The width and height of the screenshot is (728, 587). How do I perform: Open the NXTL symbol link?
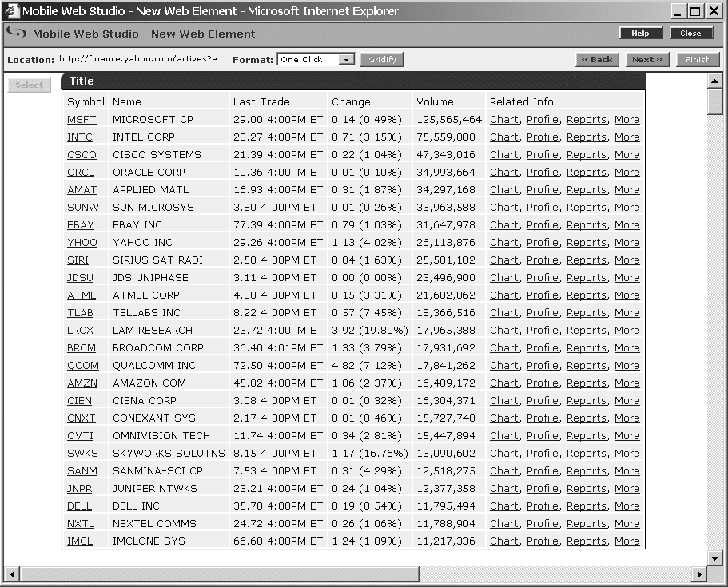point(81,524)
